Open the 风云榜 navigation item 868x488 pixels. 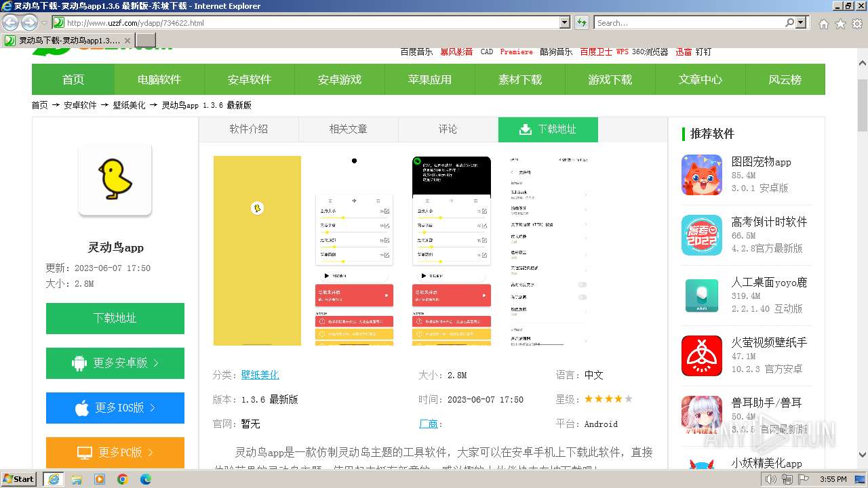pyautogui.click(x=785, y=79)
